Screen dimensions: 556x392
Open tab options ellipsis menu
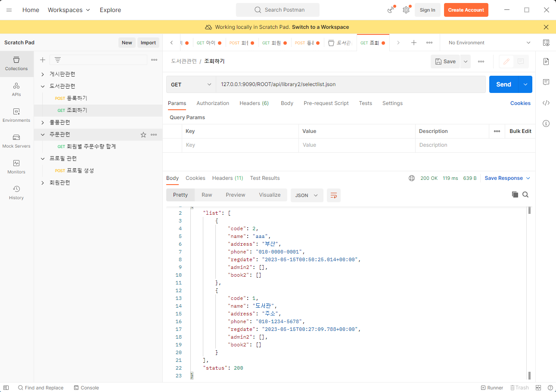pos(429,43)
